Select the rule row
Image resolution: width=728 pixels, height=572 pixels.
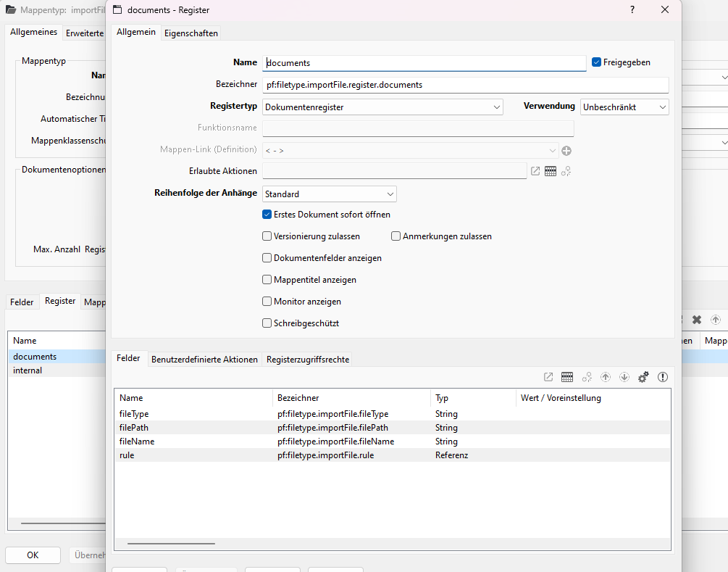tap(392, 455)
